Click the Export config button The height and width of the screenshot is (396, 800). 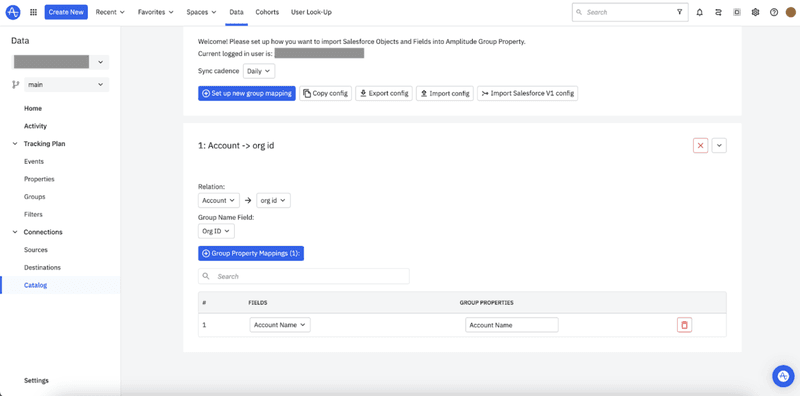coord(384,93)
